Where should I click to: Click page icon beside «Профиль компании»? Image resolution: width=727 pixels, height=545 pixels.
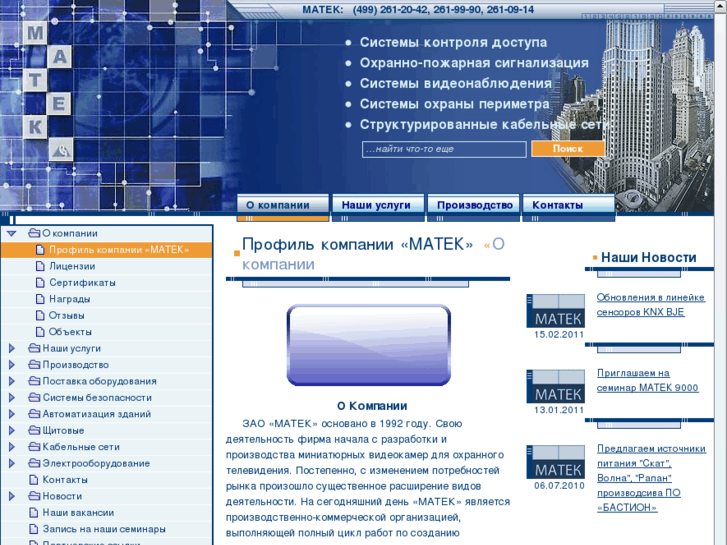(x=40, y=250)
